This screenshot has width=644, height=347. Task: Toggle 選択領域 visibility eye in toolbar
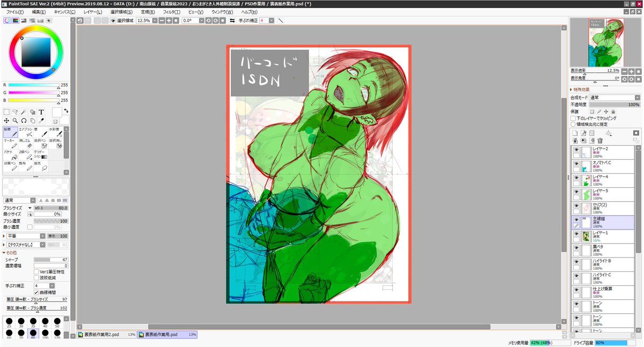[113, 20]
